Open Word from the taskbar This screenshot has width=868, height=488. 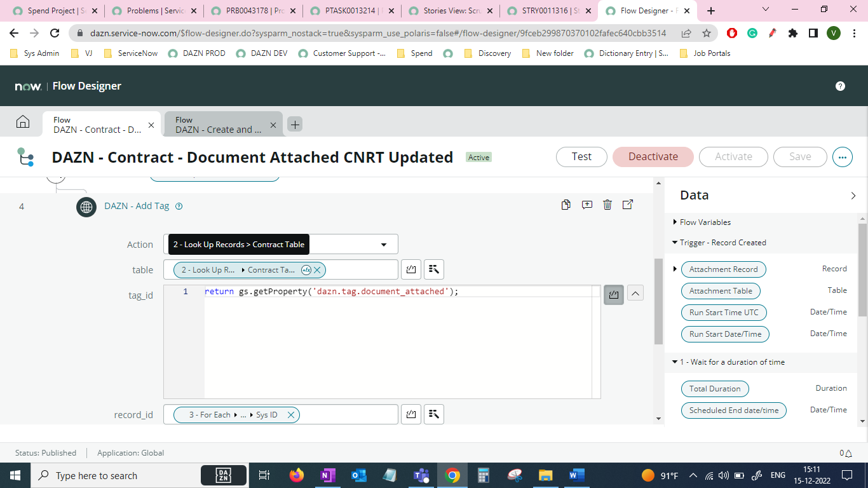(576, 475)
